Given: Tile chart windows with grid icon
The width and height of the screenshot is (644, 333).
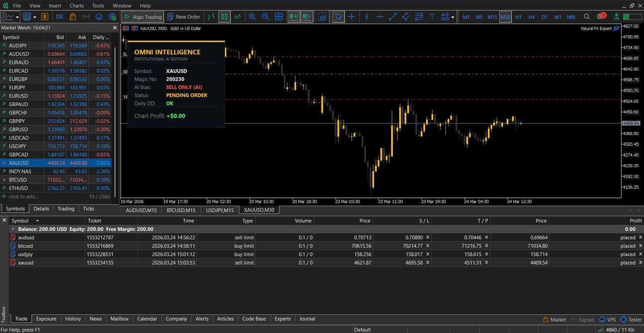Looking at the screenshot, I should tap(279, 17).
